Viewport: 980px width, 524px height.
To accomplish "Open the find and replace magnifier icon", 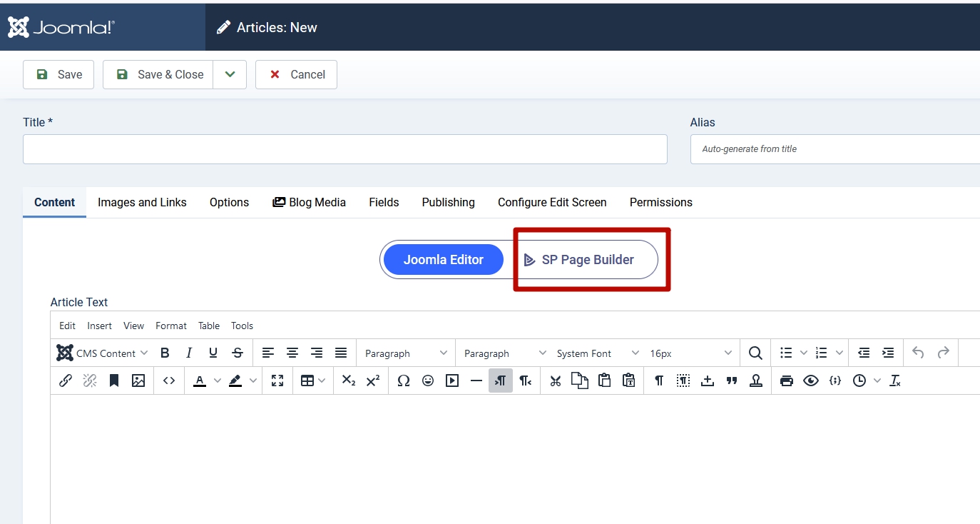I will click(x=755, y=353).
